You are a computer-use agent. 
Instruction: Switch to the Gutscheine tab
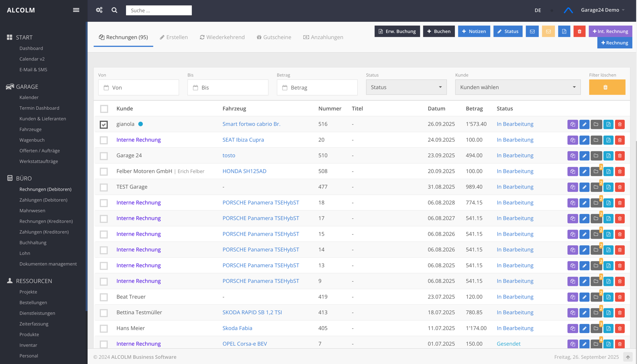(x=274, y=37)
